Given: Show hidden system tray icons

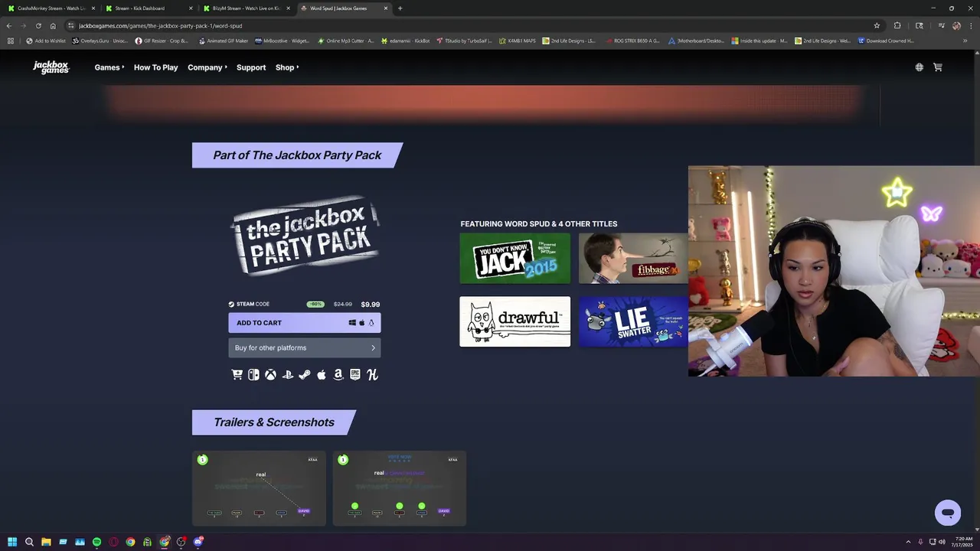Looking at the screenshot, I should tap(908, 542).
